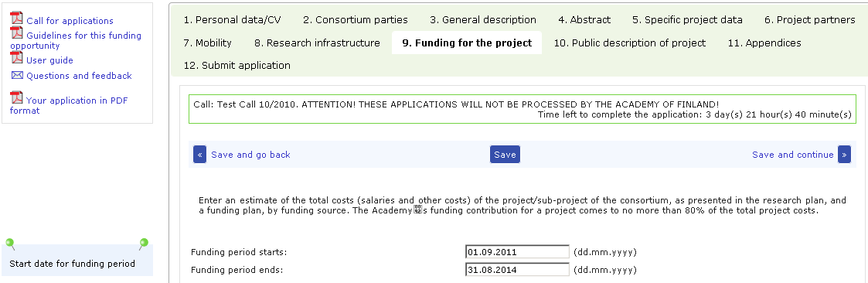Select 7. Mobility tab
The height and width of the screenshot is (283, 868).
tap(208, 43)
